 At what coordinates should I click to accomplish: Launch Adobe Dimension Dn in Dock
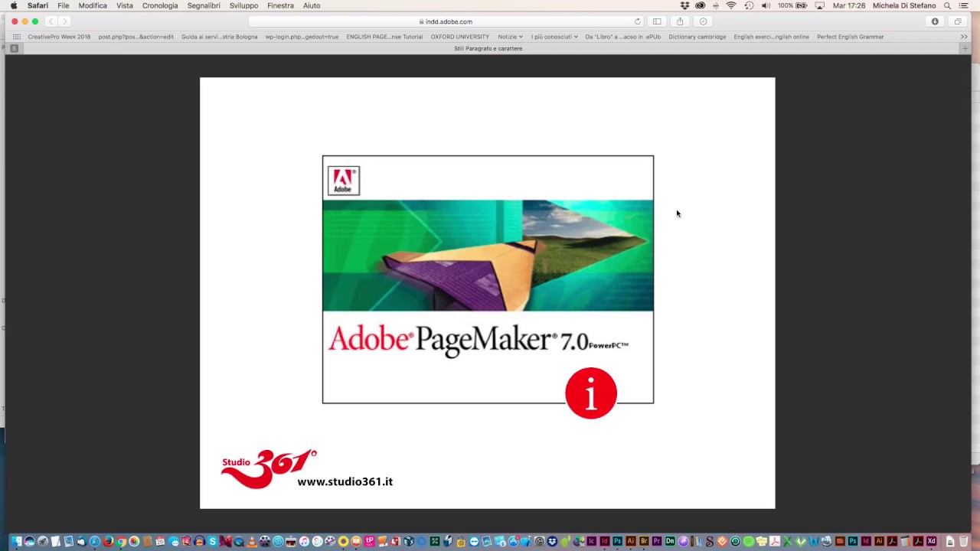coord(670,541)
